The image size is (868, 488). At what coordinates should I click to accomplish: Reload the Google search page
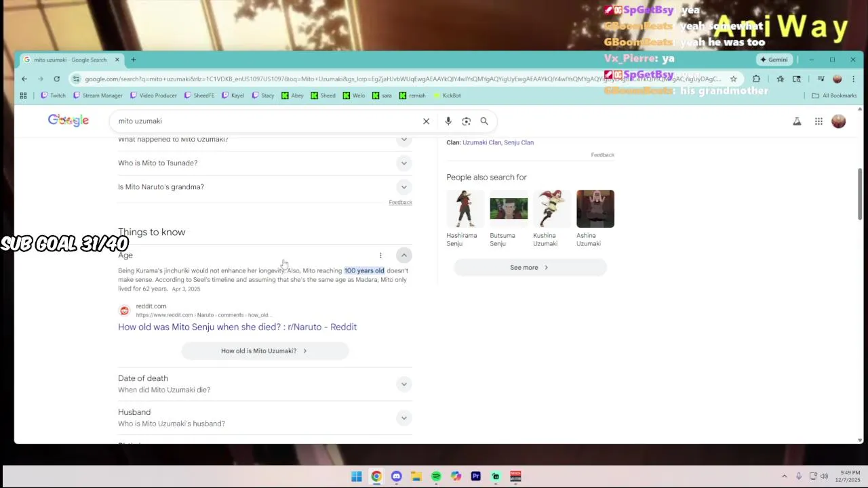57,79
